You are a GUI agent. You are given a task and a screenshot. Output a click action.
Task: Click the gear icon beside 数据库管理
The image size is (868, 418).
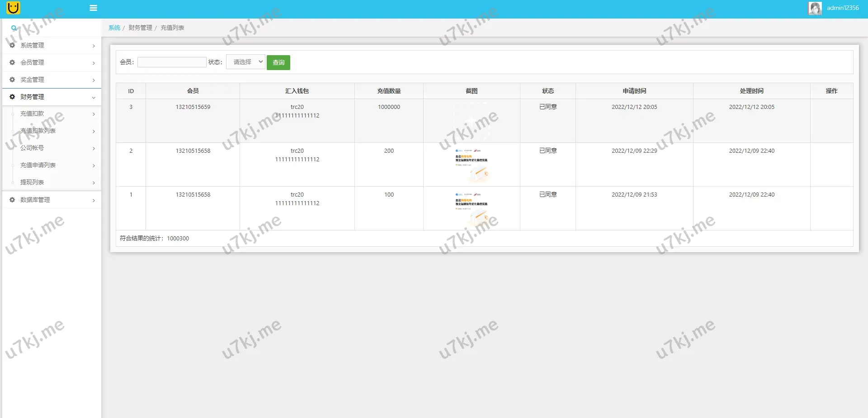pos(12,200)
